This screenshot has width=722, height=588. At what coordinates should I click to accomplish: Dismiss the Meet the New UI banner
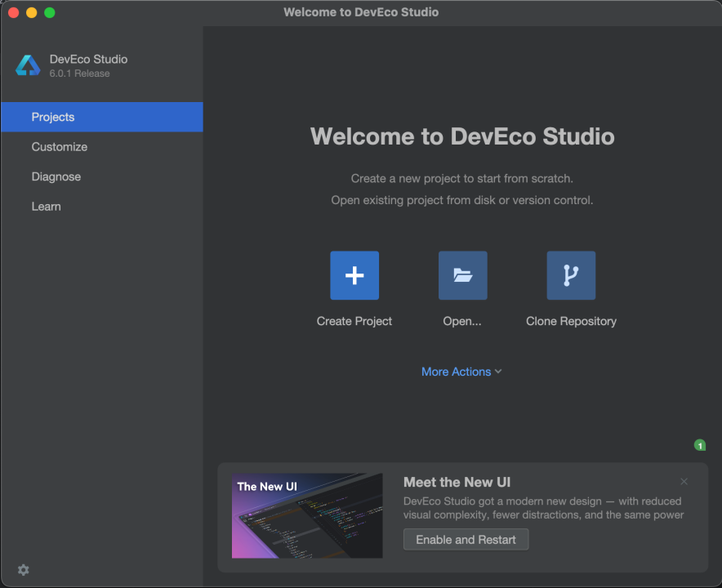(x=684, y=481)
